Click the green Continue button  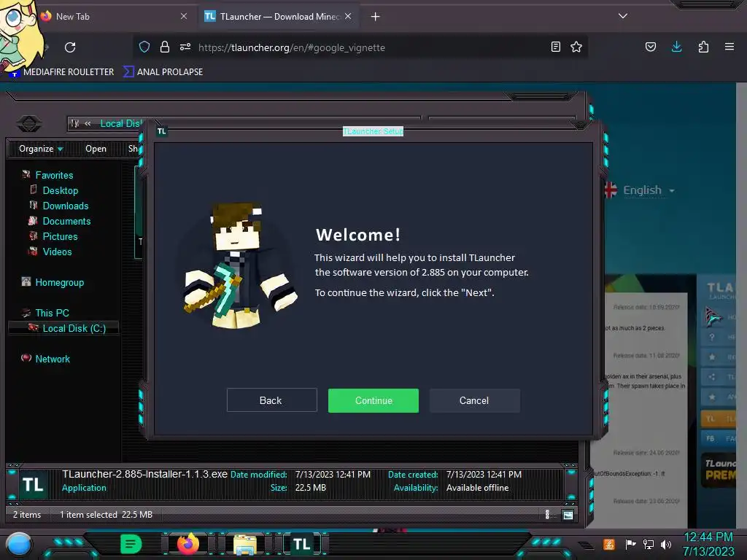coord(373,400)
